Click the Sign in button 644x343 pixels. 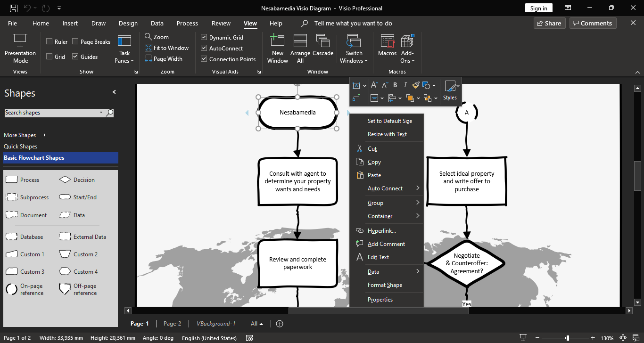[538, 8]
